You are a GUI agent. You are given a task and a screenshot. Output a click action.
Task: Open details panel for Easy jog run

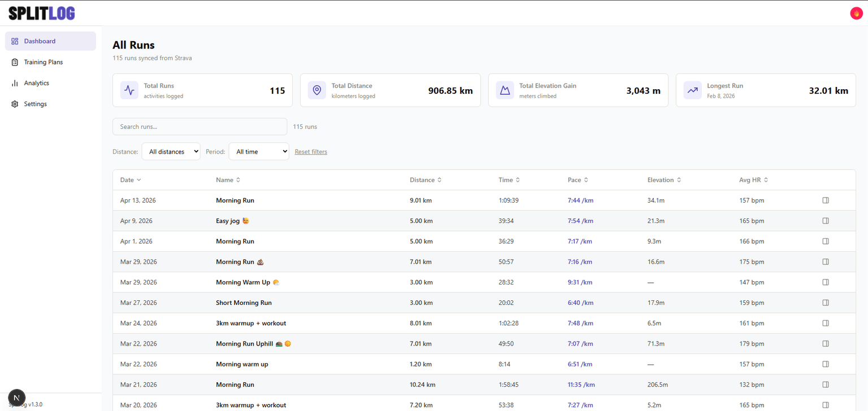coord(826,221)
